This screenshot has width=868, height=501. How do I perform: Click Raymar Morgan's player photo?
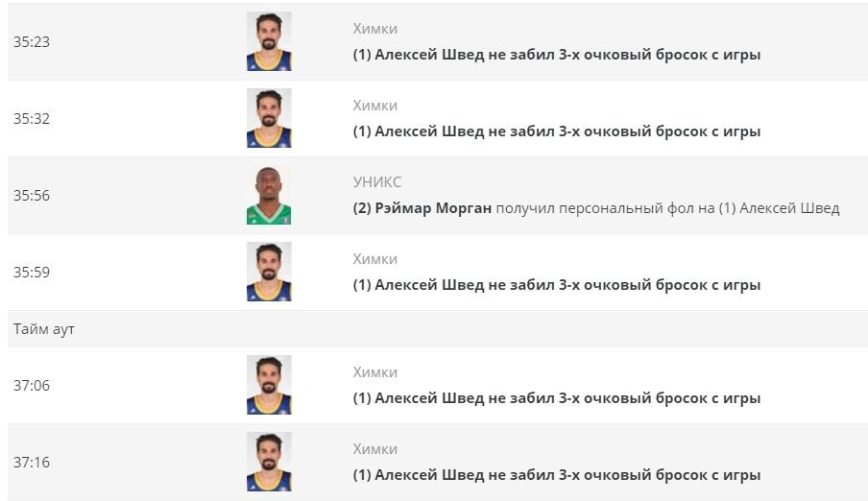[269, 196]
